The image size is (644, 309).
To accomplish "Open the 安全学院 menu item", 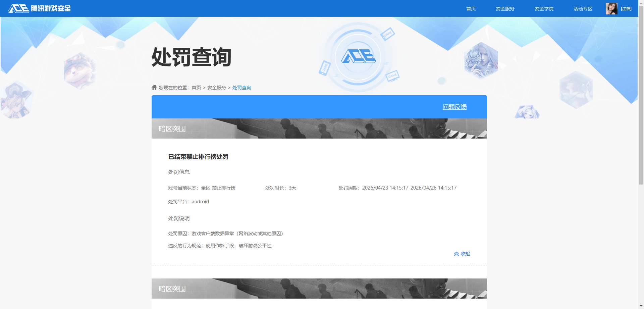I will point(544,8).
